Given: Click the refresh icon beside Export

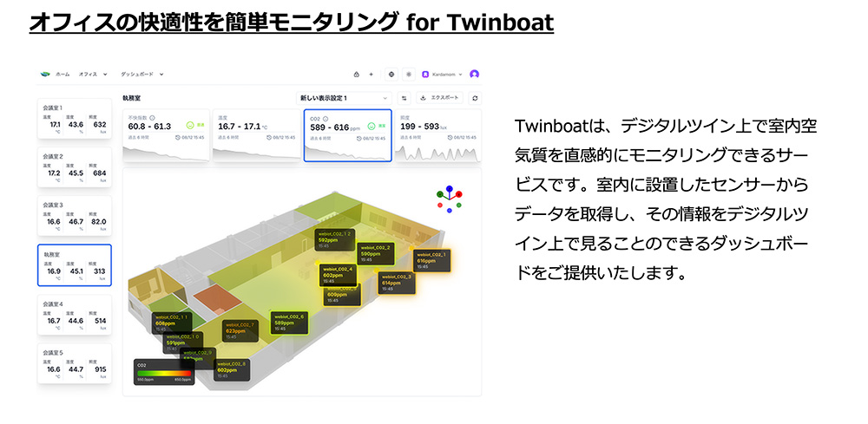Looking at the screenshot, I should click(475, 98).
